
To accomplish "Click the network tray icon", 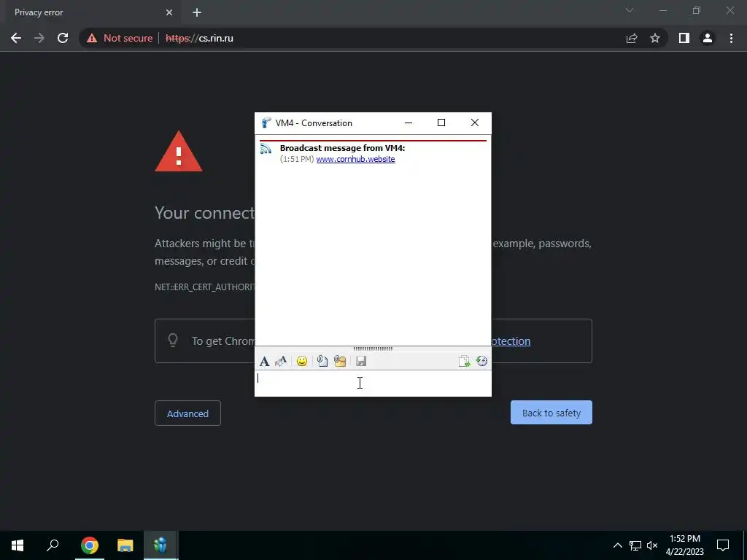I will 635,545.
